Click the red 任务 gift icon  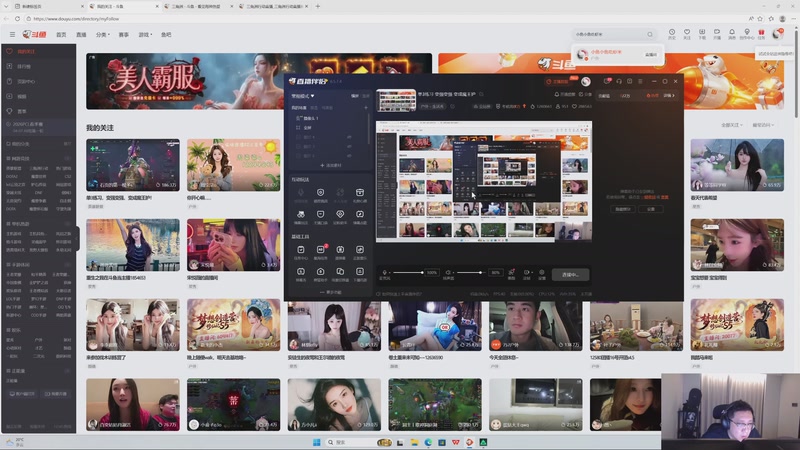[x=761, y=34]
